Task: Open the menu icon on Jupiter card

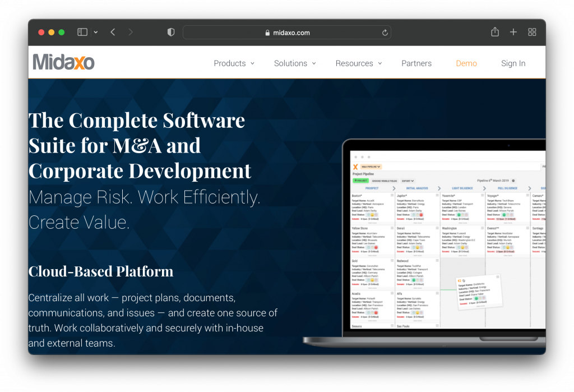Action: point(437,195)
